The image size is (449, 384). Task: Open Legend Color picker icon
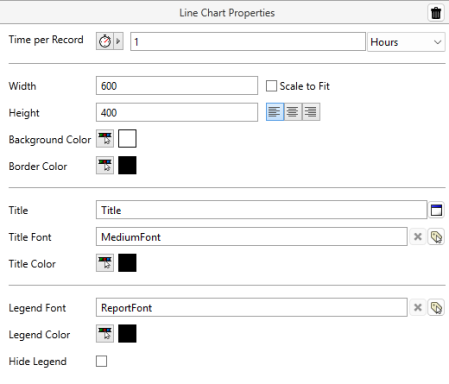[x=105, y=334]
